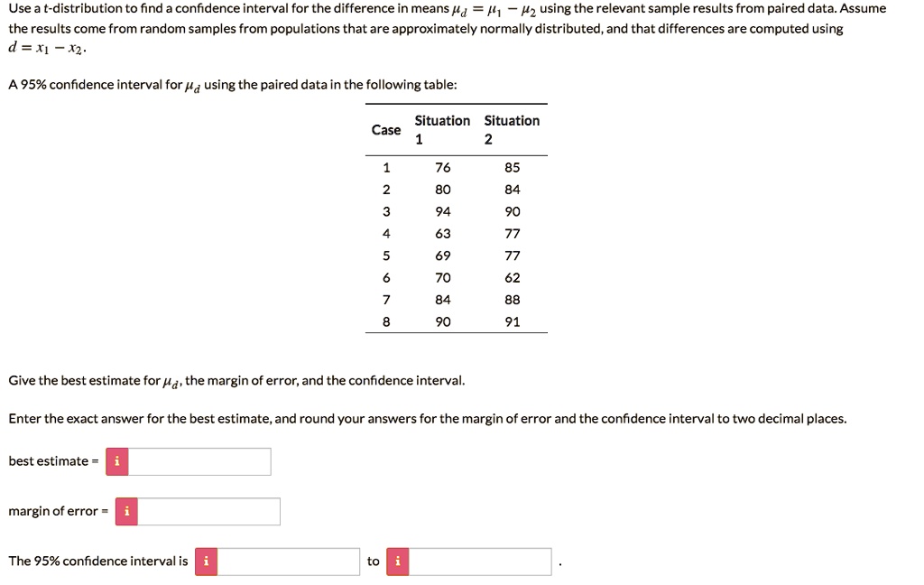924x585 pixels.
Task: Click inside the best estimate input box
Action: point(199,460)
